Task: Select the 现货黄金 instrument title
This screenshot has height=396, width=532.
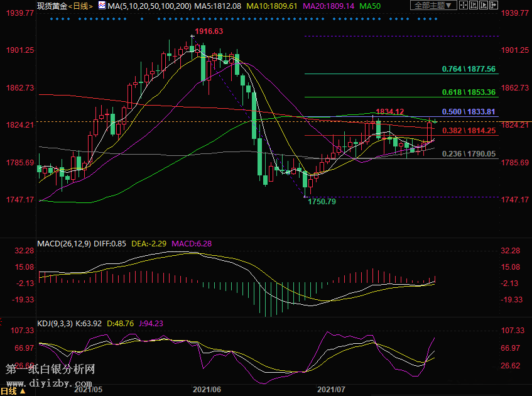Action: (52, 6)
